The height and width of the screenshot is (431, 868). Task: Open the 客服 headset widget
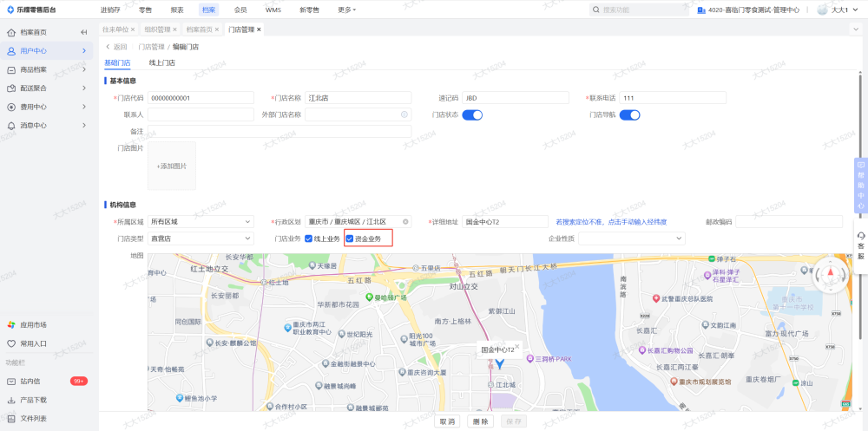(861, 245)
